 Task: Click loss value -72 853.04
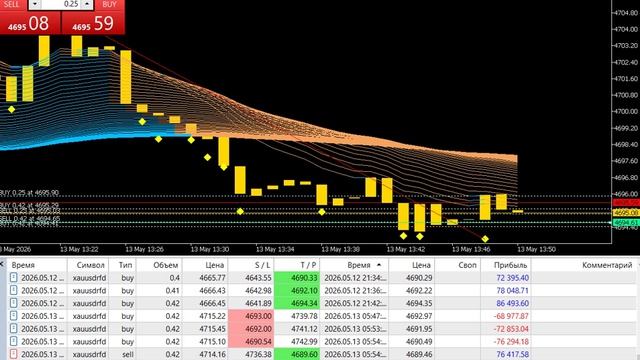511,329
